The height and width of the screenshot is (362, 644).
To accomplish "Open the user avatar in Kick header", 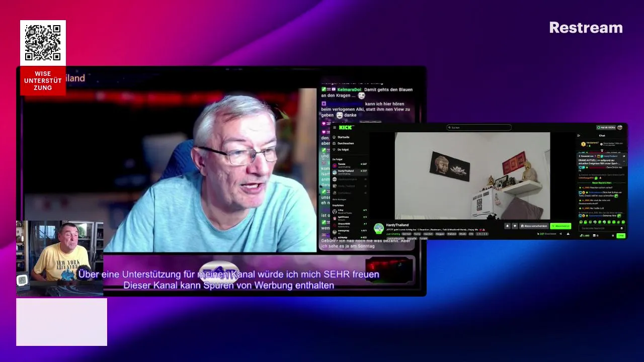I will tap(619, 128).
